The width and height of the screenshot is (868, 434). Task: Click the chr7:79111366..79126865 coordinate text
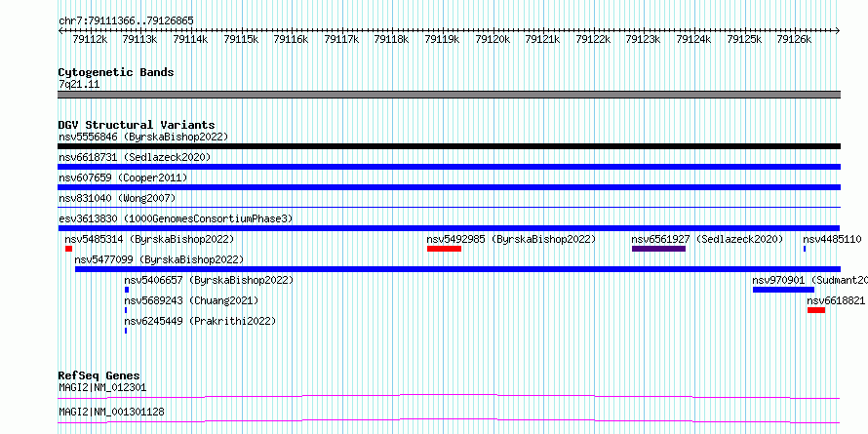coord(126,20)
